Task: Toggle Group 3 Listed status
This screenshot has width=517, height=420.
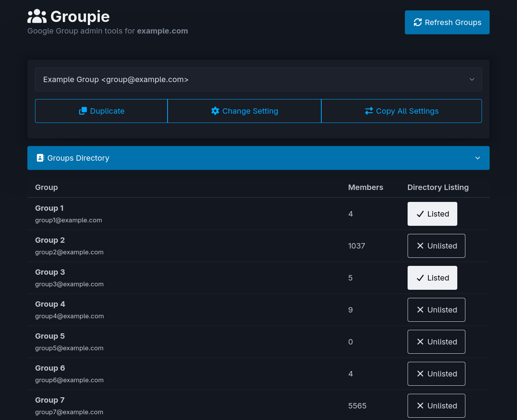Action: tap(432, 278)
